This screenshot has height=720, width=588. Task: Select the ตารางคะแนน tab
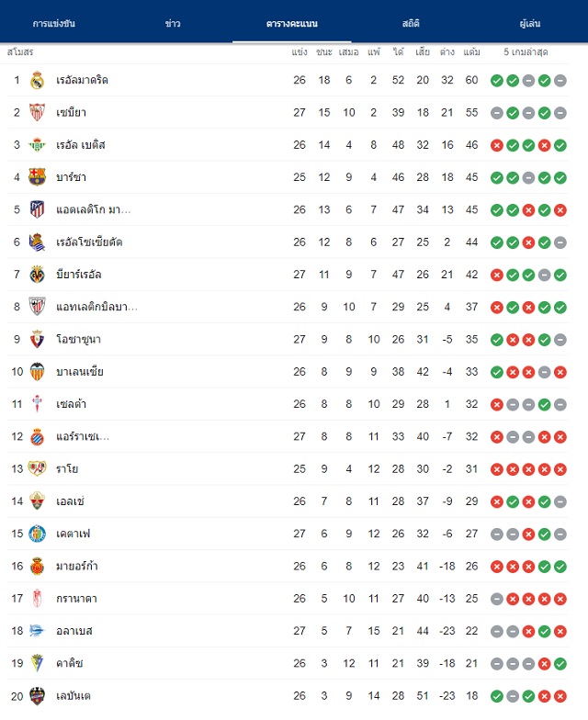tap(292, 24)
